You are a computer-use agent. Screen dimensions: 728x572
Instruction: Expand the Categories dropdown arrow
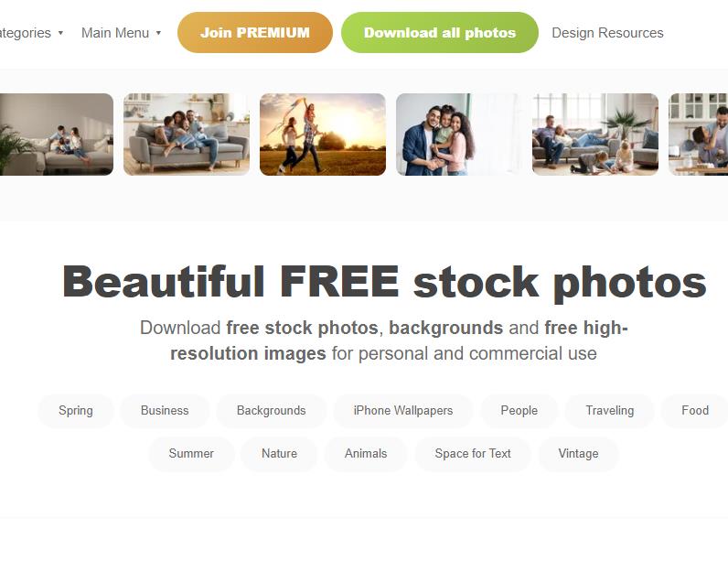pos(60,33)
